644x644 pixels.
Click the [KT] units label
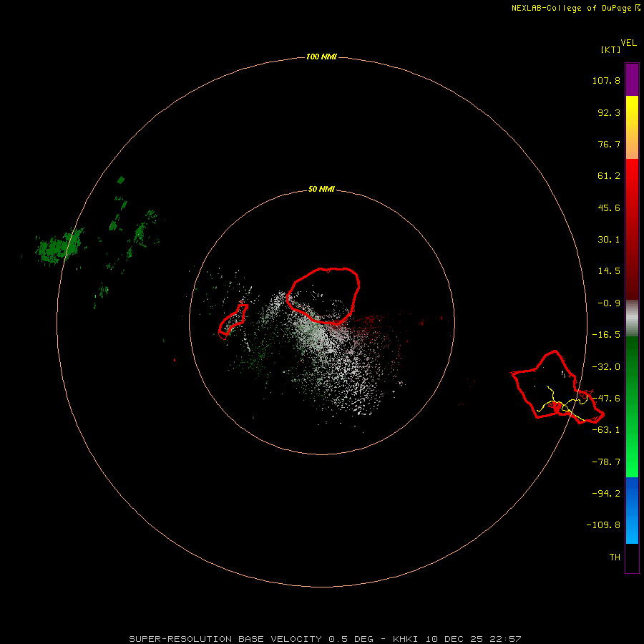611,49
